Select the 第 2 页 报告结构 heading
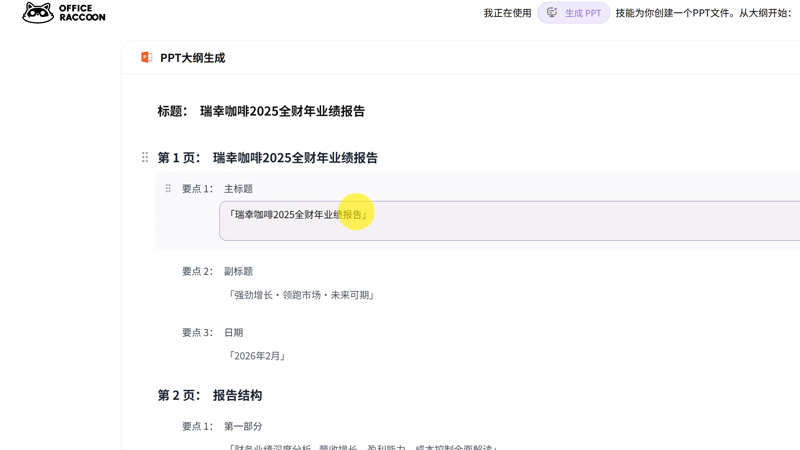The height and width of the screenshot is (450, 800). [x=209, y=395]
